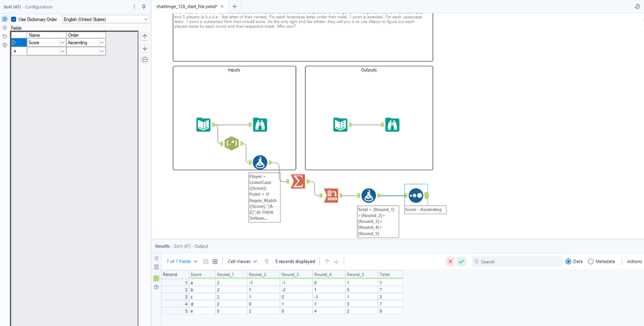Select the Sort tool on the canvas
Screen dimensions: 644x326
tap(416, 195)
